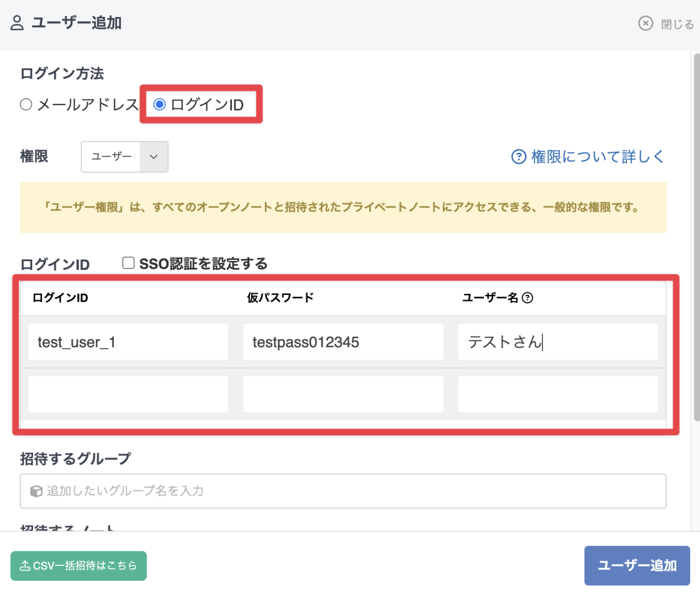Click the question mark icon beside 権限について詳しく

[x=518, y=157]
